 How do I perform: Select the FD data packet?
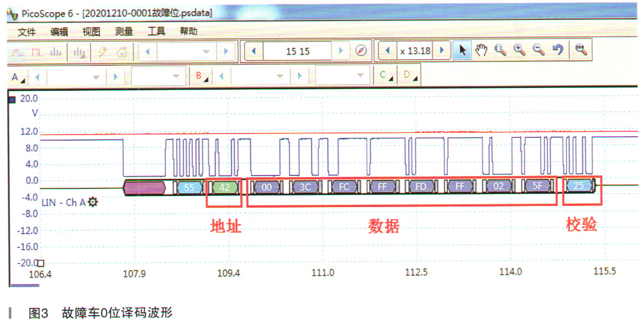[421, 187]
